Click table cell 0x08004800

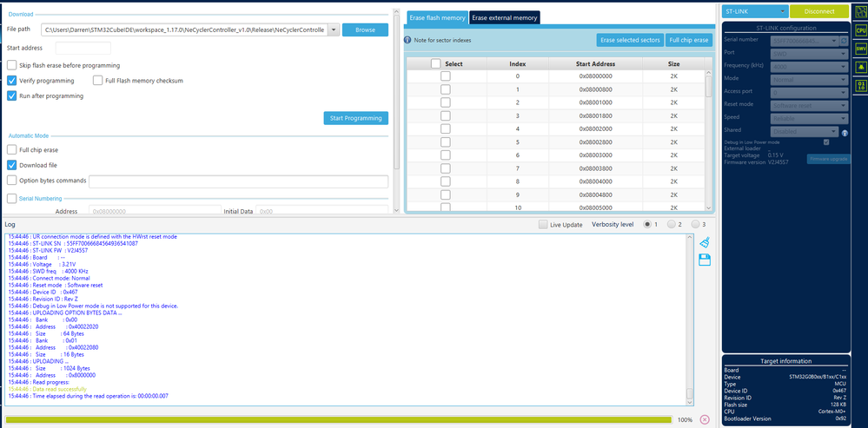(595, 194)
